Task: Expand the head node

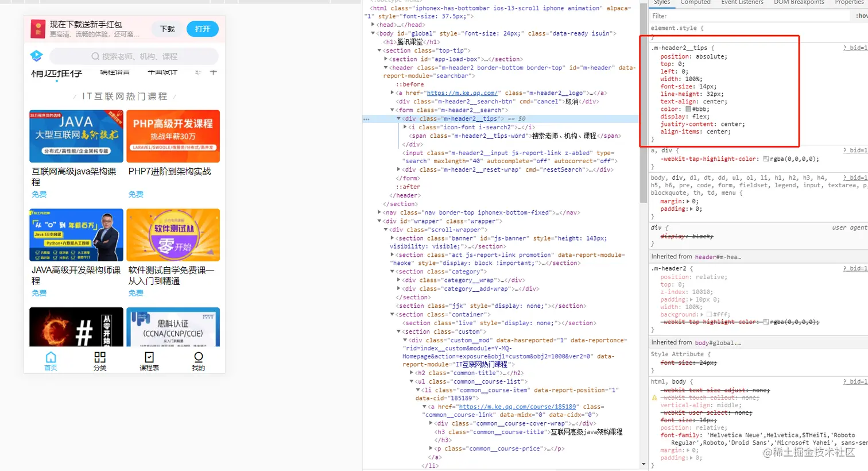Action: click(x=374, y=25)
